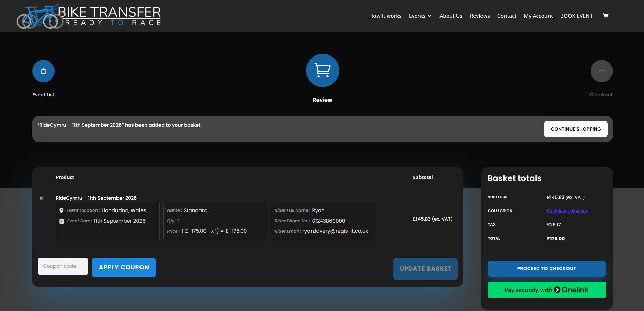The height and width of the screenshot is (311, 644).
Task: Focus the Coupon code field
Action: coord(63,266)
